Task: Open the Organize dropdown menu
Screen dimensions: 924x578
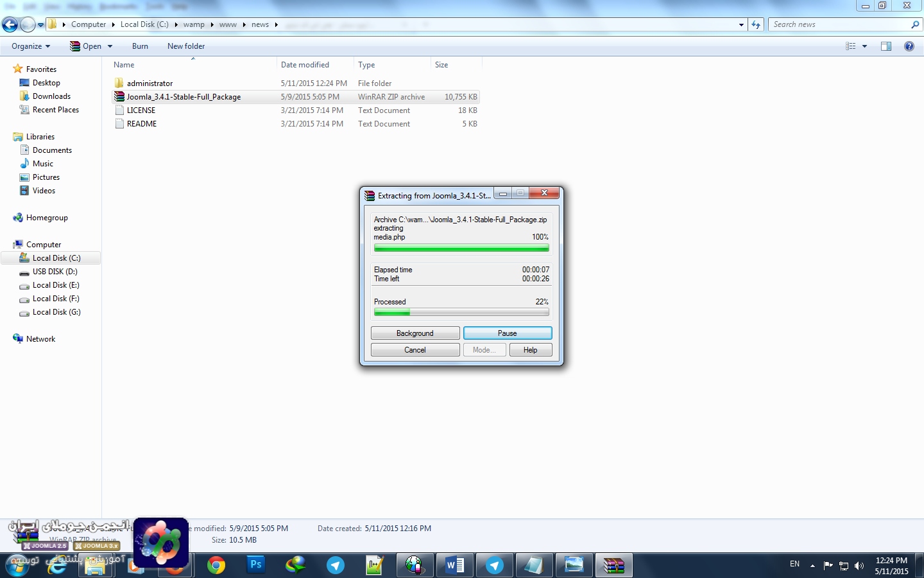Action: point(31,46)
